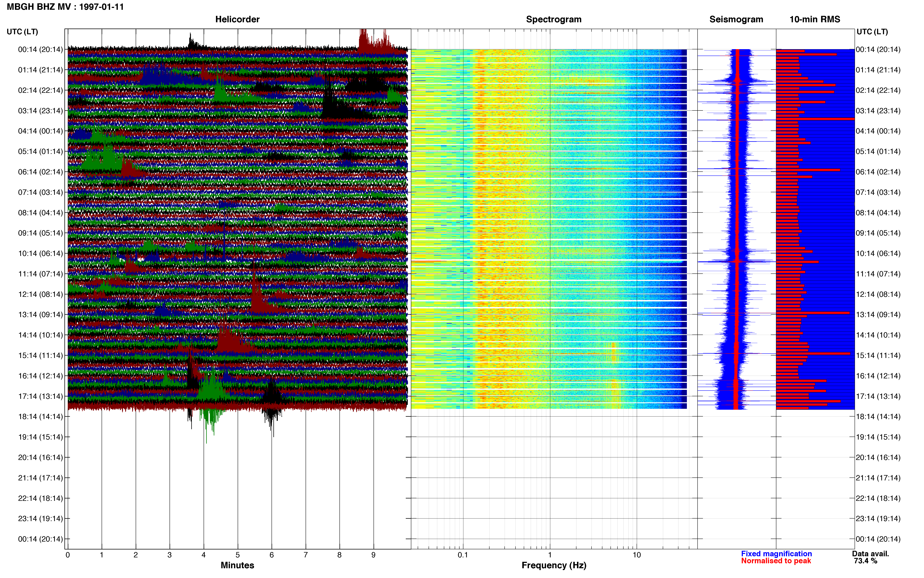Click the 'Spectrogram' panel title
Image resolution: width=924 pixels, height=578 pixels.
[x=554, y=20]
